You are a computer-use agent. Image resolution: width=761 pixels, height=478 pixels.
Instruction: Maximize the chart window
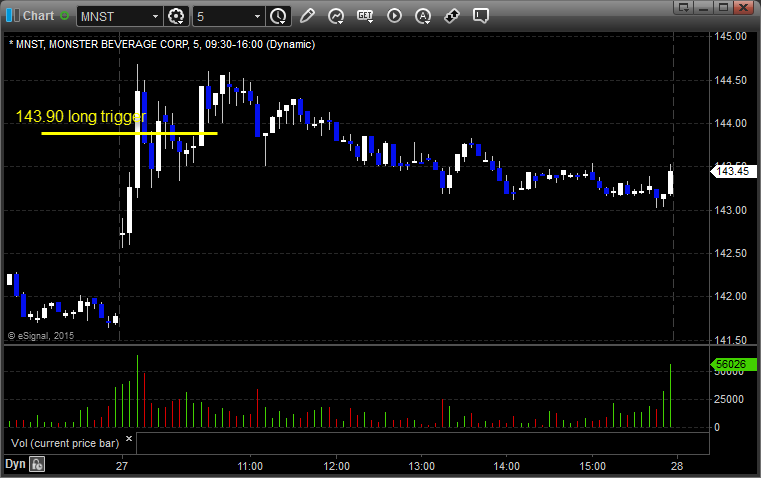pyautogui.click(x=723, y=7)
